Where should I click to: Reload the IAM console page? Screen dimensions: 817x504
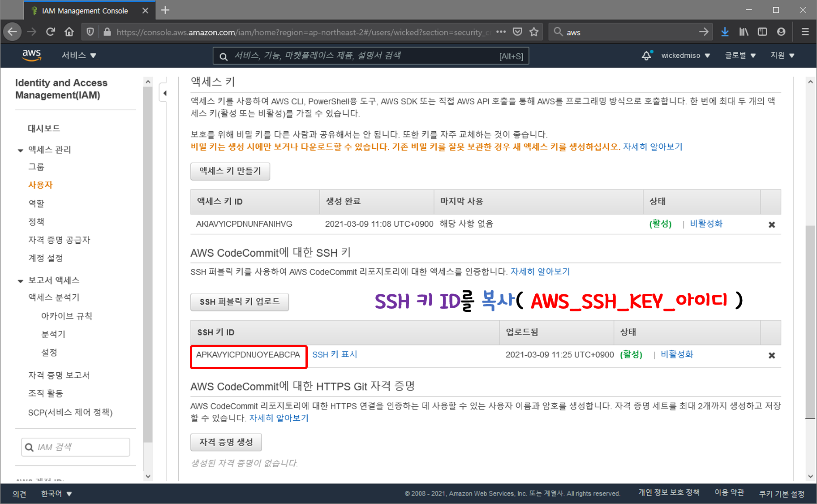(x=50, y=32)
